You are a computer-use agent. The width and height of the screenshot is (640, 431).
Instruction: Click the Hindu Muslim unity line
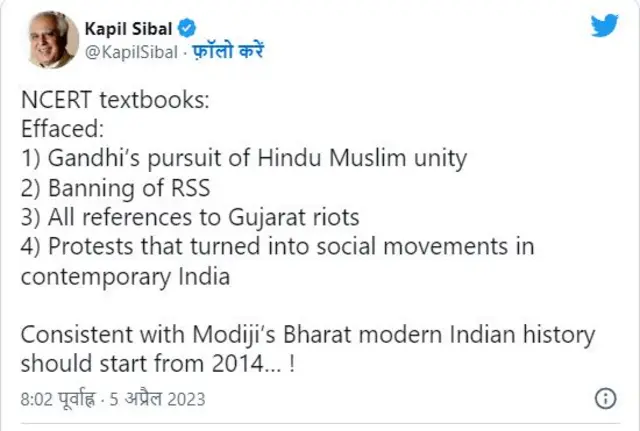point(243,157)
